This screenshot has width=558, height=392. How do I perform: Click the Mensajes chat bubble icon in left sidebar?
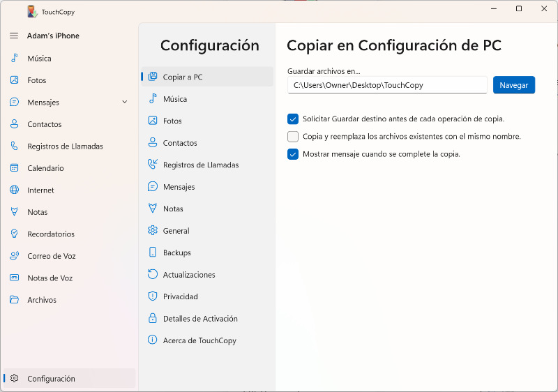[x=14, y=102]
